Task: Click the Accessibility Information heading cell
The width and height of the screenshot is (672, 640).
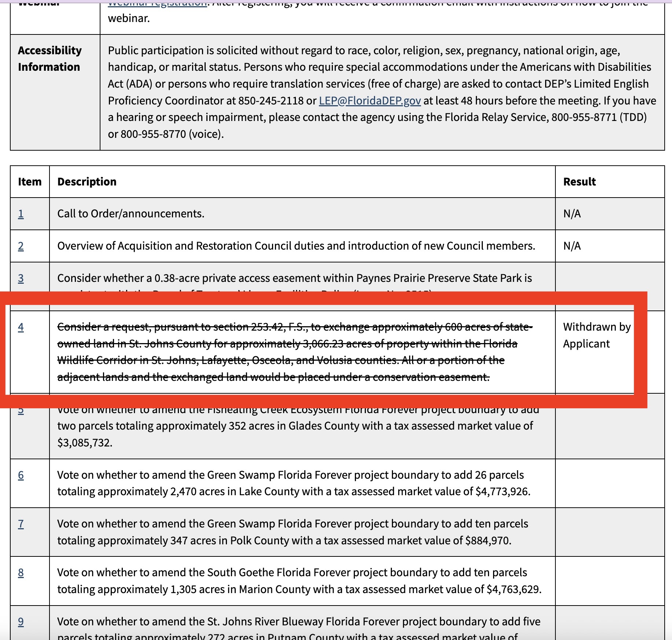Action: (x=50, y=59)
